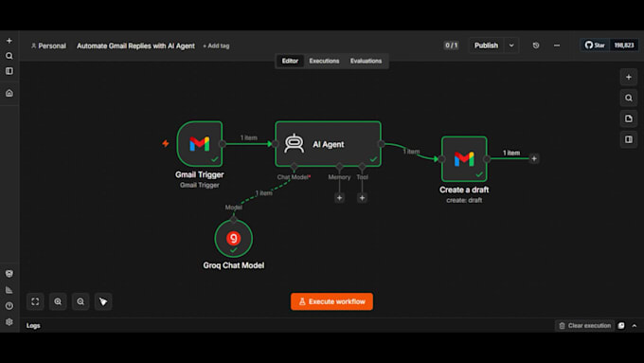
Task: Pop out the logs panel icon
Action: pos(621,326)
